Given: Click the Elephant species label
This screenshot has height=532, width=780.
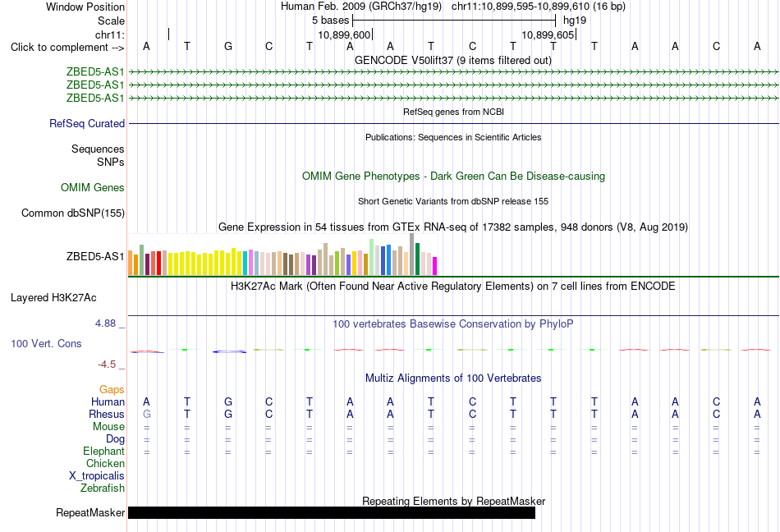Looking at the screenshot, I should tap(103, 452).
